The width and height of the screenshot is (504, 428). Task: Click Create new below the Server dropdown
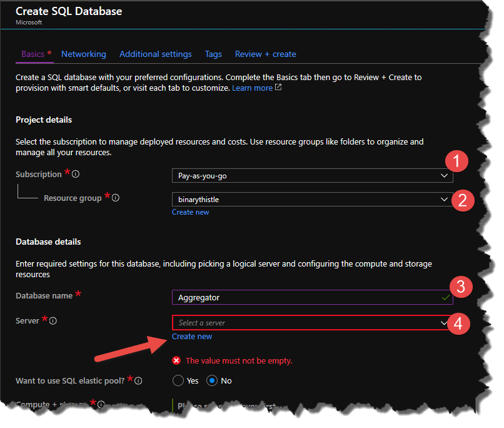pyautogui.click(x=192, y=336)
